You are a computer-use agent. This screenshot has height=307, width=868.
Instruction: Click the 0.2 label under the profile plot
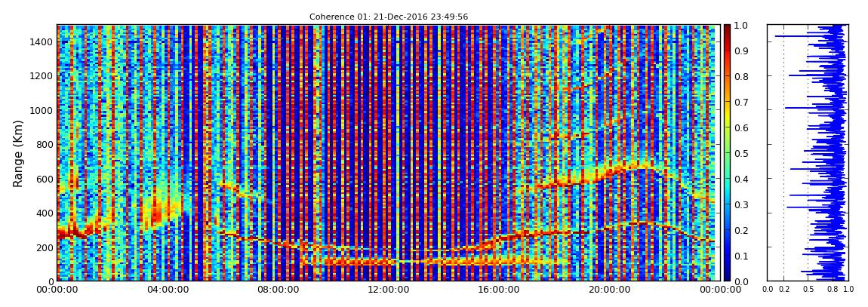(x=784, y=290)
